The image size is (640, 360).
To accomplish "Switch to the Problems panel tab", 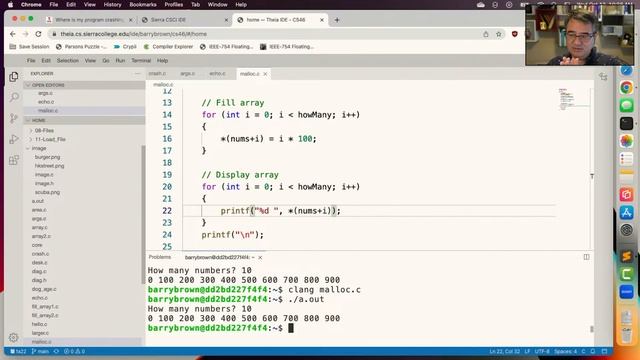I will point(160,257).
